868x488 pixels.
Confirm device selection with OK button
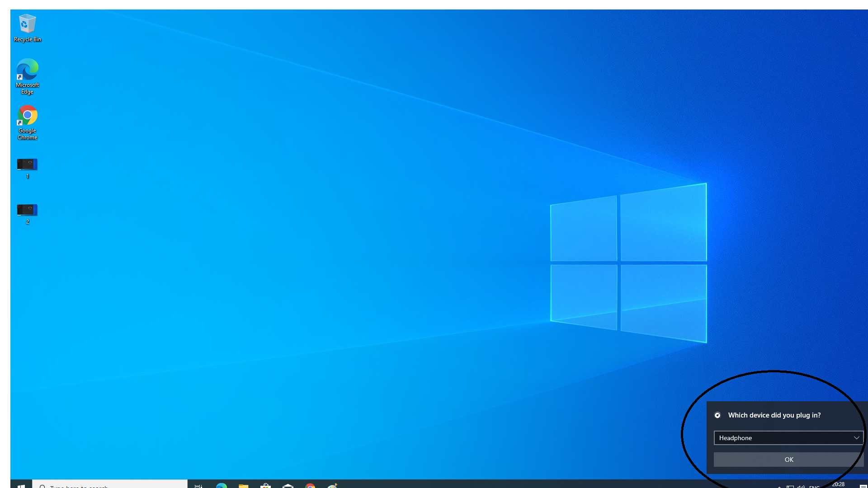click(788, 460)
